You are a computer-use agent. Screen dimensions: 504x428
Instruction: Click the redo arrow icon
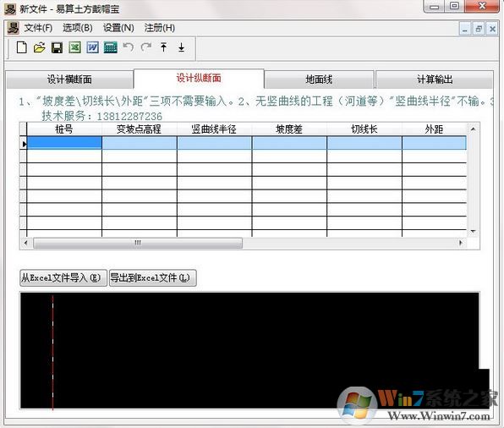tap(146, 47)
